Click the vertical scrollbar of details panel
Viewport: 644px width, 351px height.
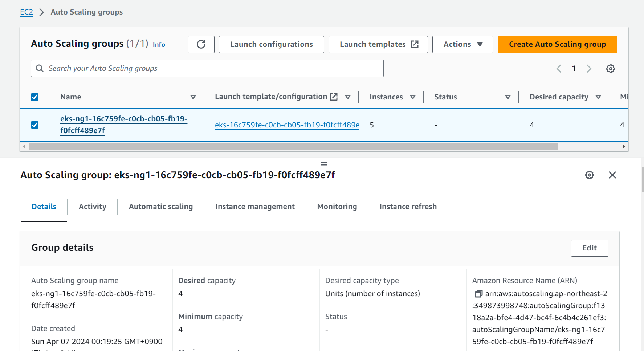[643, 179]
